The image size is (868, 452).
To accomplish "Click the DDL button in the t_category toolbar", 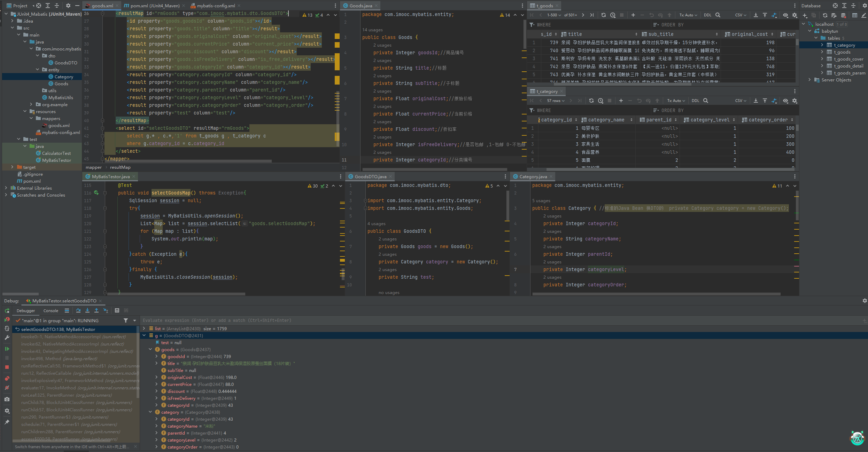I will point(695,101).
